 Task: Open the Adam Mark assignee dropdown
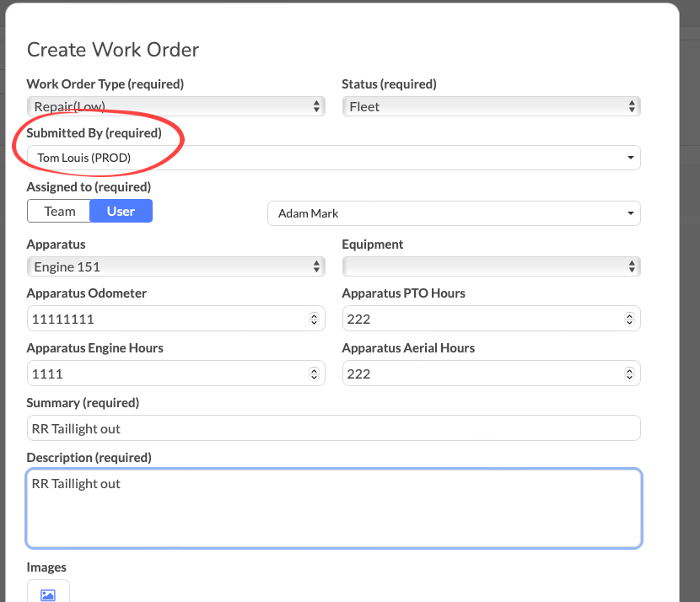tap(454, 213)
